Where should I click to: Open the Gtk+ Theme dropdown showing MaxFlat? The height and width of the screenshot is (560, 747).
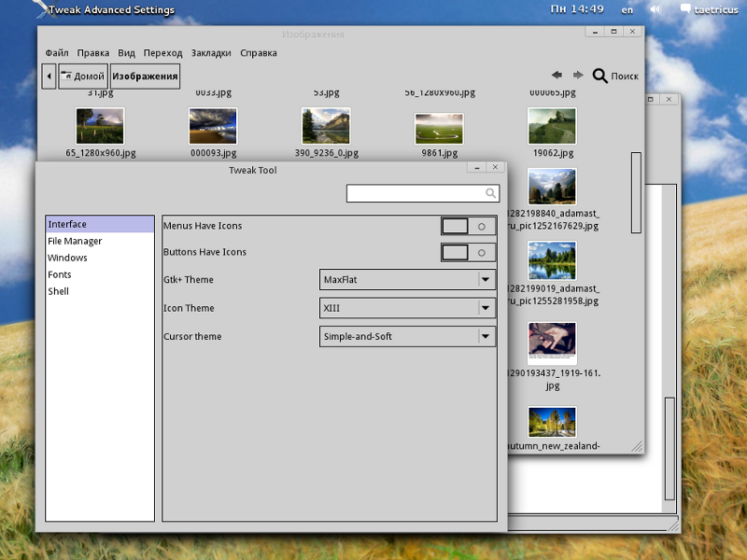point(407,279)
